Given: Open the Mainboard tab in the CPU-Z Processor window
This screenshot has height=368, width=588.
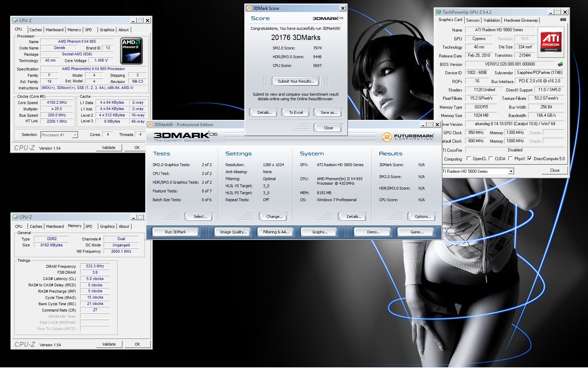Looking at the screenshot, I should coord(55,30).
